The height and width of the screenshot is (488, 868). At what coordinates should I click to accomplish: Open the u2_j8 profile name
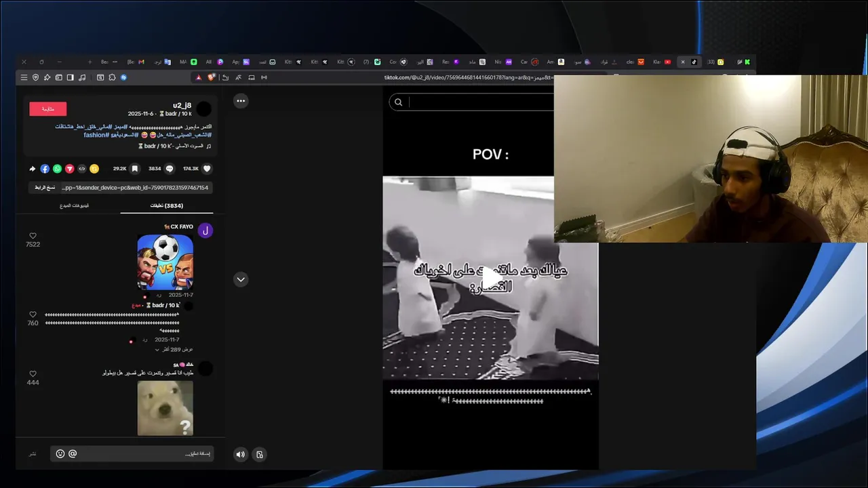tap(182, 105)
